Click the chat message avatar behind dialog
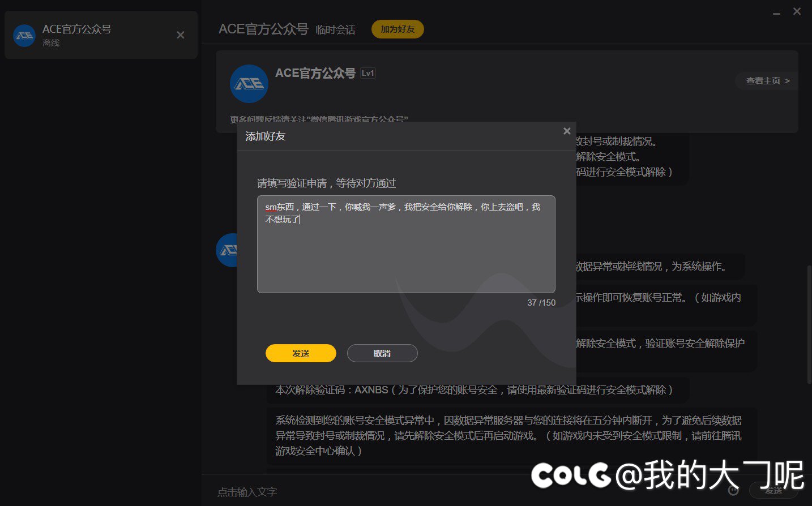812x506 pixels. (x=226, y=250)
